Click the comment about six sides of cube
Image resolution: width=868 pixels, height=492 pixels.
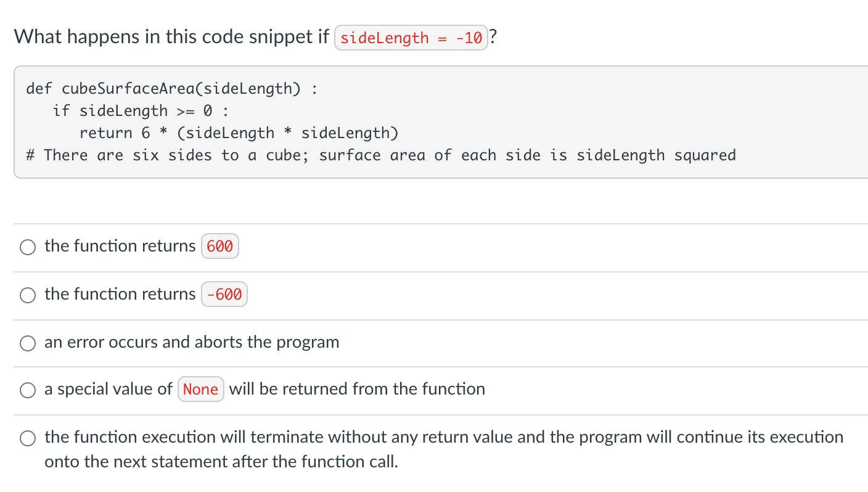(380, 155)
